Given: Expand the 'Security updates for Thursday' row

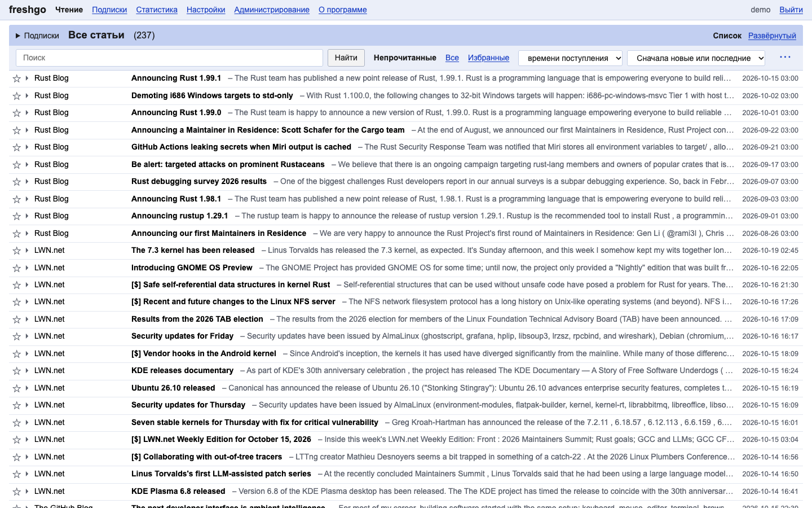Looking at the screenshot, I should click(27, 405).
